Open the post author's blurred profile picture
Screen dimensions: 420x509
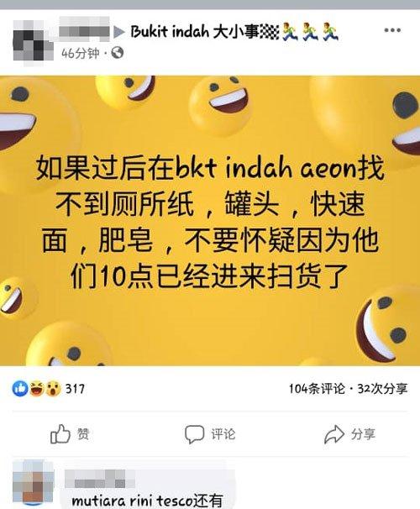click(x=34, y=41)
